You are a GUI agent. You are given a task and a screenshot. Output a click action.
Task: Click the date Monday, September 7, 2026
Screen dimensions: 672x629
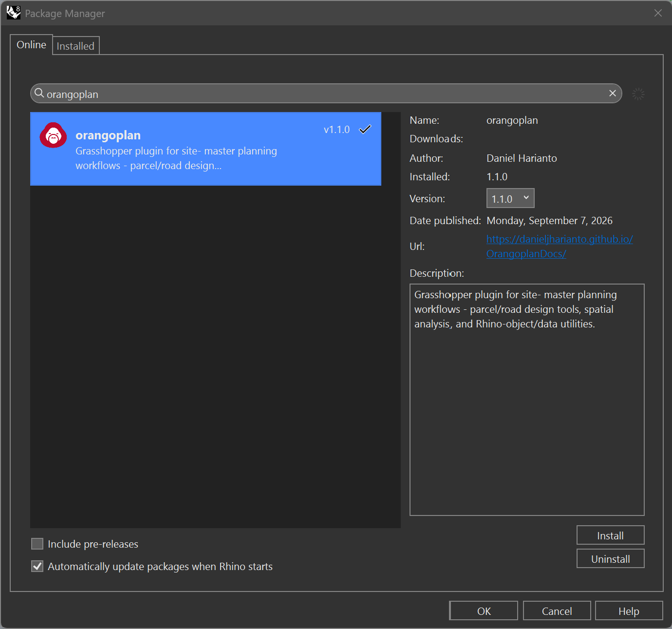click(x=549, y=221)
